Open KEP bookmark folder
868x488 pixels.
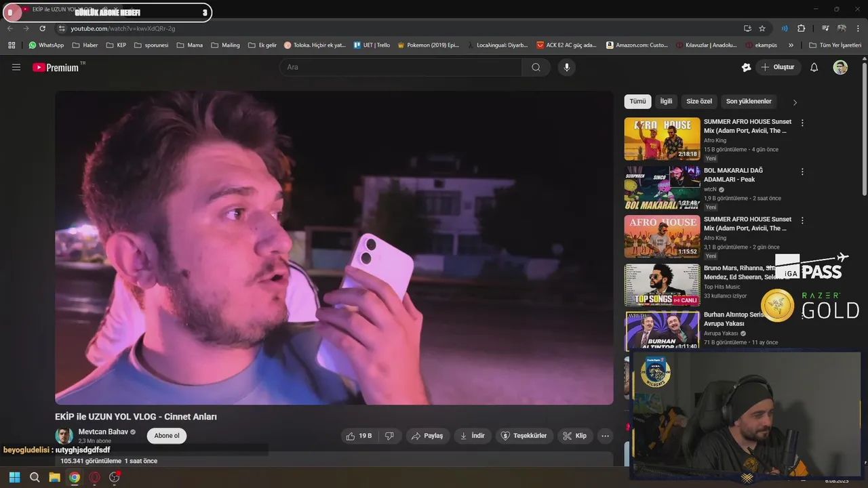(116, 45)
